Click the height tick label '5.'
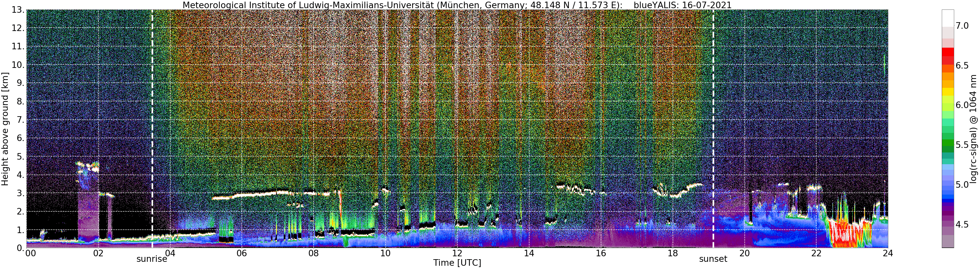The width and height of the screenshot is (980, 269). (21, 156)
